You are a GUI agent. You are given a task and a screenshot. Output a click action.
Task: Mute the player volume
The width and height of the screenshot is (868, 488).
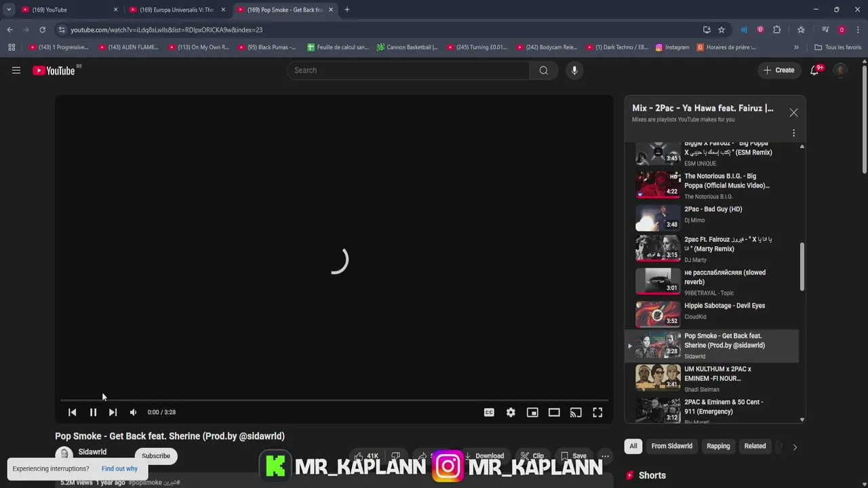coord(133,412)
